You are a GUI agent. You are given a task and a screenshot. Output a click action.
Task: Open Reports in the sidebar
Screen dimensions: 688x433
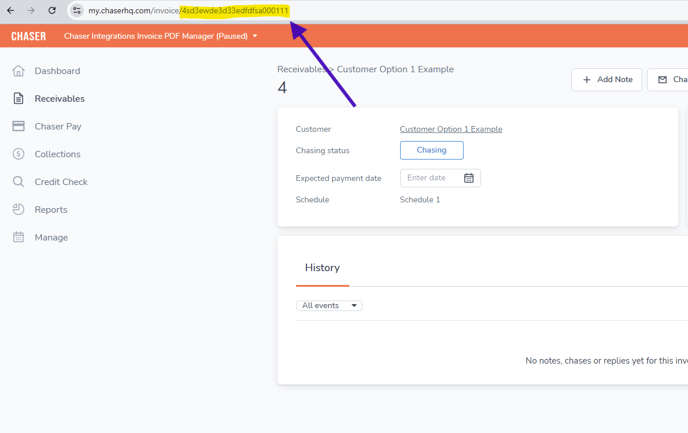coord(51,210)
